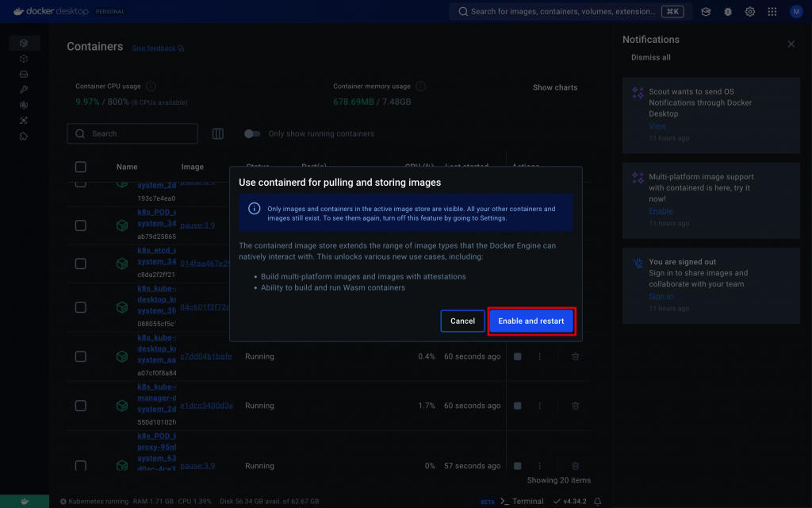Open the Containers view in the sidebar
Image resolution: width=812 pixels, height=508 pixels.
(24, 43)
